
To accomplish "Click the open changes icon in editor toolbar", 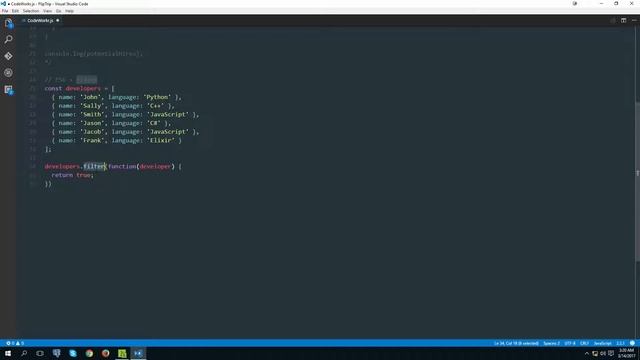I will [x=613, y=20].
